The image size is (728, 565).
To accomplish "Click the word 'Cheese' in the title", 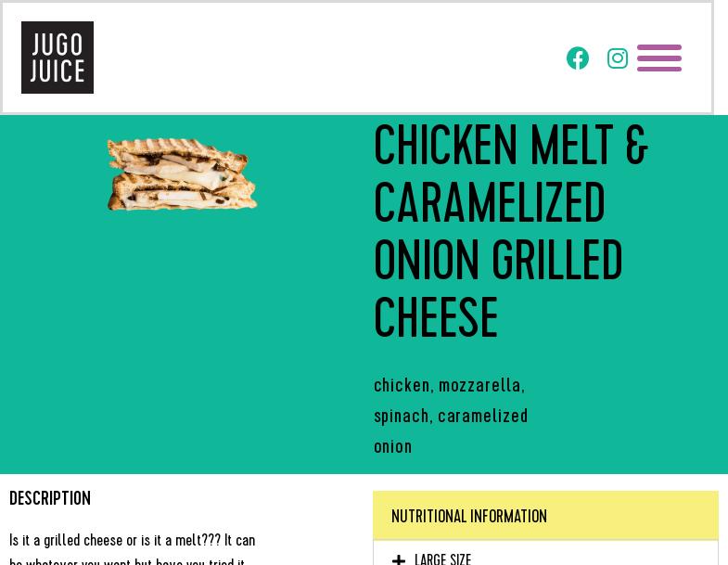I will click(x=436, y=320).
